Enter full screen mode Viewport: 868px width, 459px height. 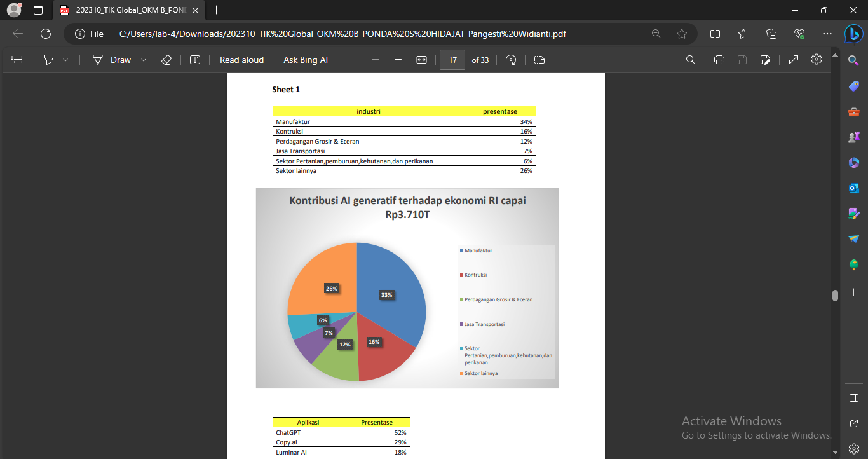point(794,60)
